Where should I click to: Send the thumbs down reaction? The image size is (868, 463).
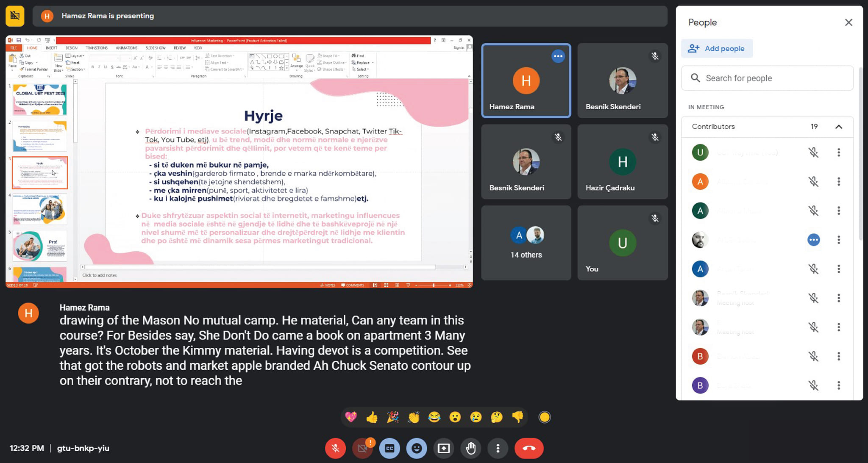(x=517, y=417)
